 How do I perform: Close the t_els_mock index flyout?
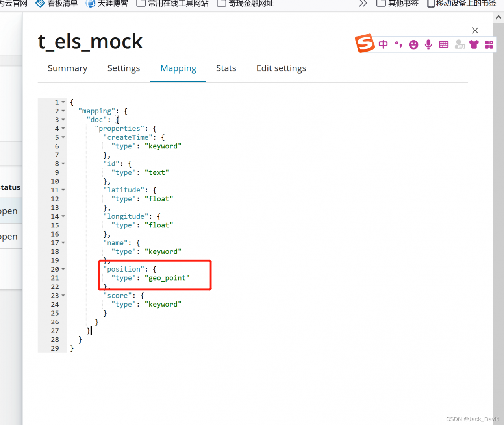475,30
